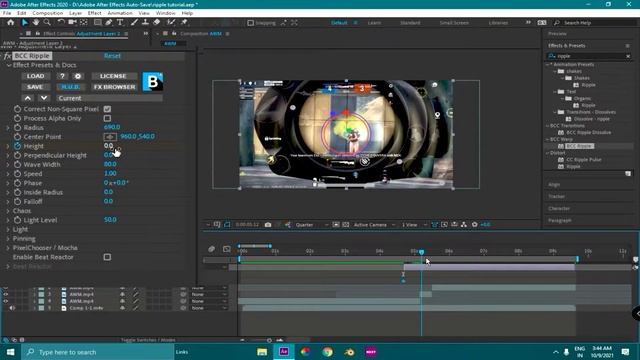Select the Zoom magnifier tool
Screen dimensions: 640x360
[x=47, y=22]
